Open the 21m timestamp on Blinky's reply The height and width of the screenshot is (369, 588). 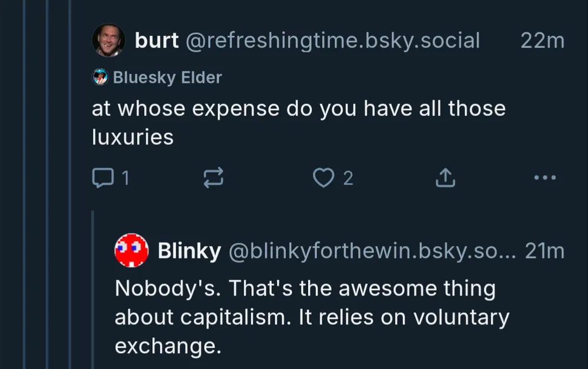pos(544,251)
